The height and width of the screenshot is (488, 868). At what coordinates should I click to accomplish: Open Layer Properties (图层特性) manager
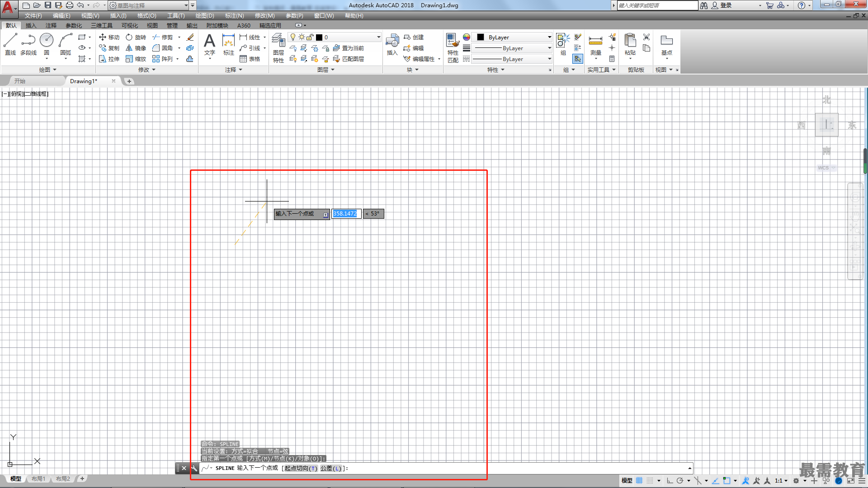278,48
